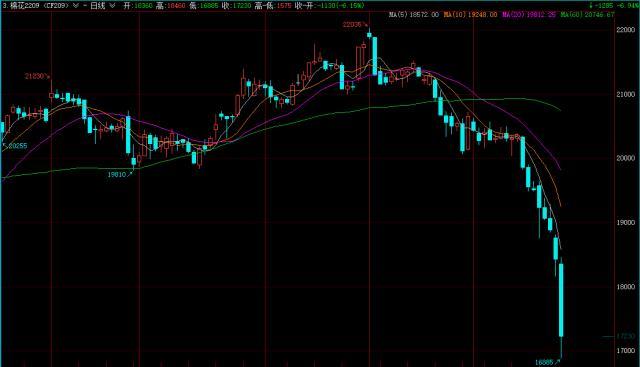Click the 19000 price axis label
This screenshot has width=640, height=367.
pos(626,222)
